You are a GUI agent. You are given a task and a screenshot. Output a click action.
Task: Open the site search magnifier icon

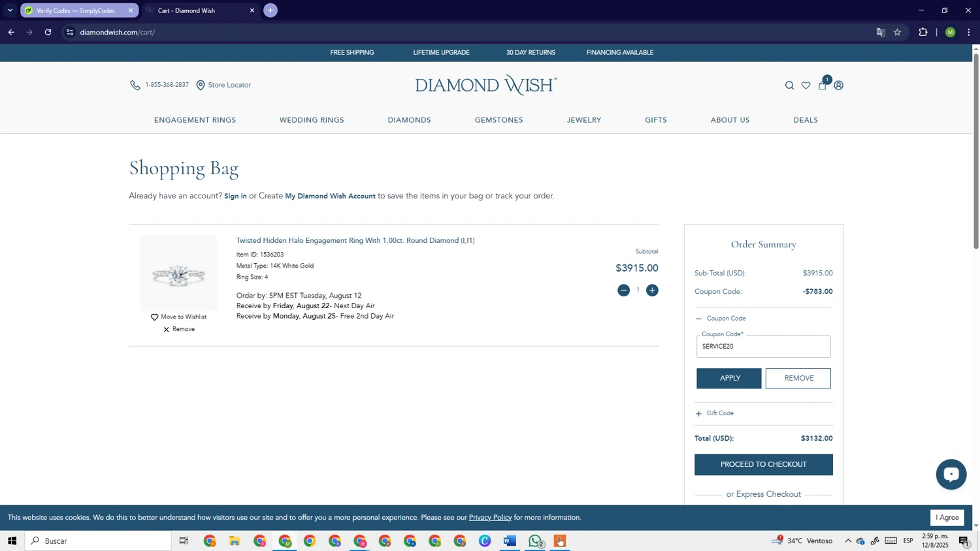(789, 86)
